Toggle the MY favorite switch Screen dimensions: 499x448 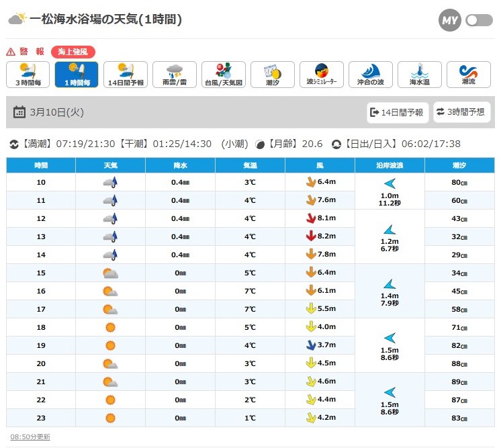click(x=480, y=20)
